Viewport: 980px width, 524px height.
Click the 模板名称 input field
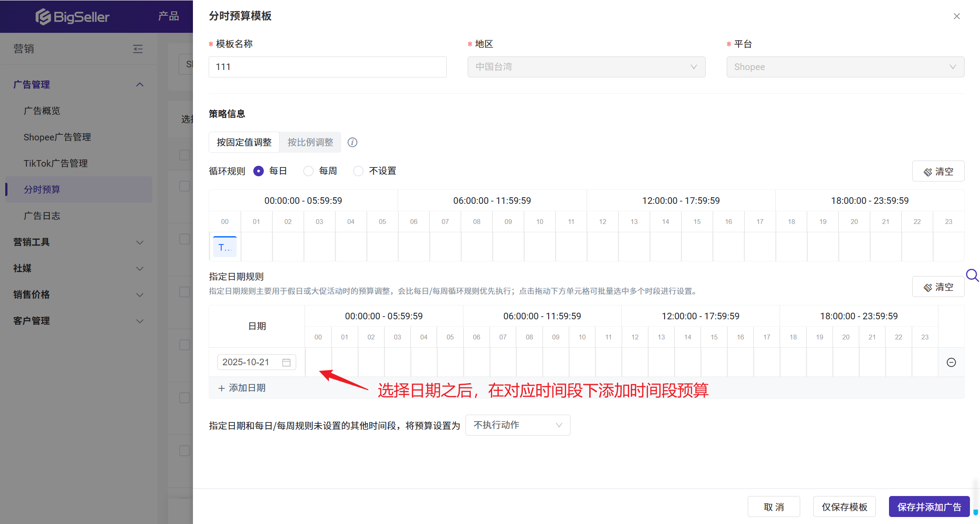click(327, 67)
